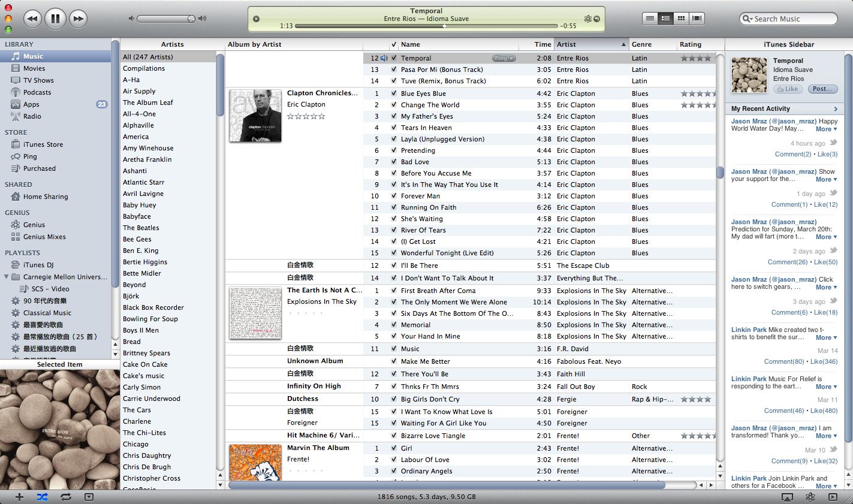Screen dimensions: 853x504
Task: Click the Genius atom icon in the bottom bar
Action: coord(810,497)
